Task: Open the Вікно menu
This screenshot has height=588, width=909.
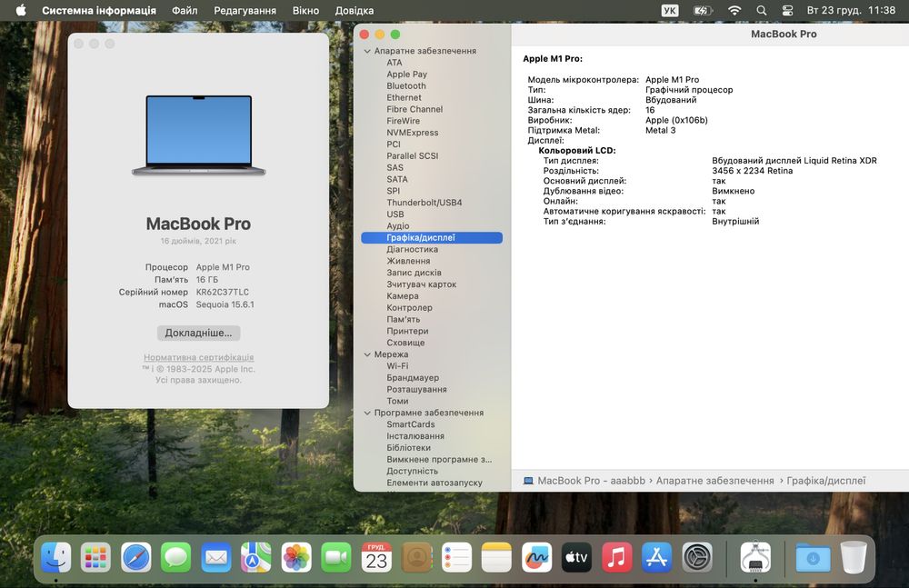Action: [305, 10]
